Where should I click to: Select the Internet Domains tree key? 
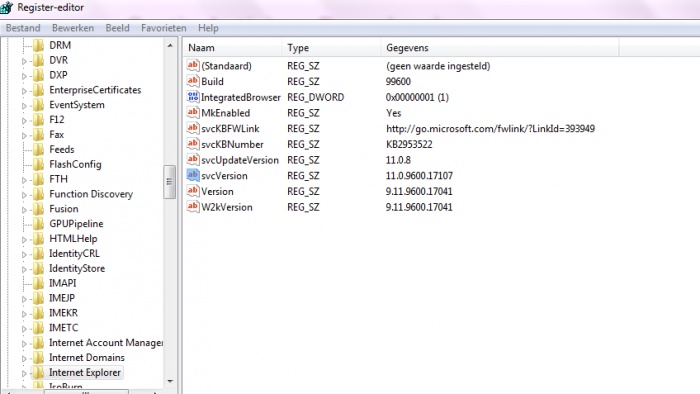click(87, 357)
